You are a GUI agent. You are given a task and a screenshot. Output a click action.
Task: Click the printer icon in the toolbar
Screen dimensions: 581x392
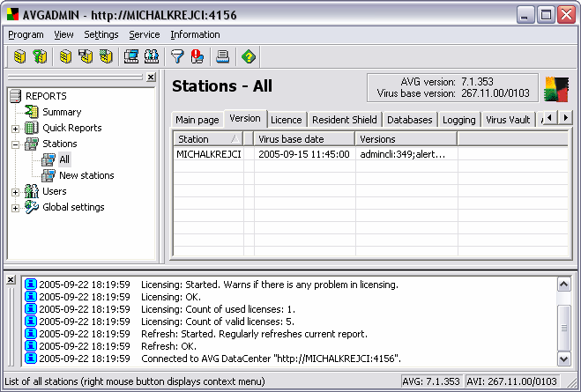pyautogui.click(x=224, y=57)
